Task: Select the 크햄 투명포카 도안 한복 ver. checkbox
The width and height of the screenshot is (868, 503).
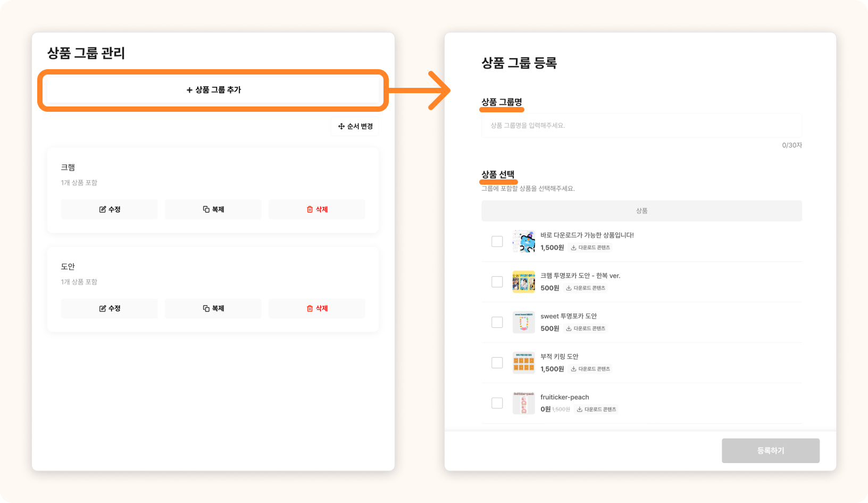Action: coord(497,282)
